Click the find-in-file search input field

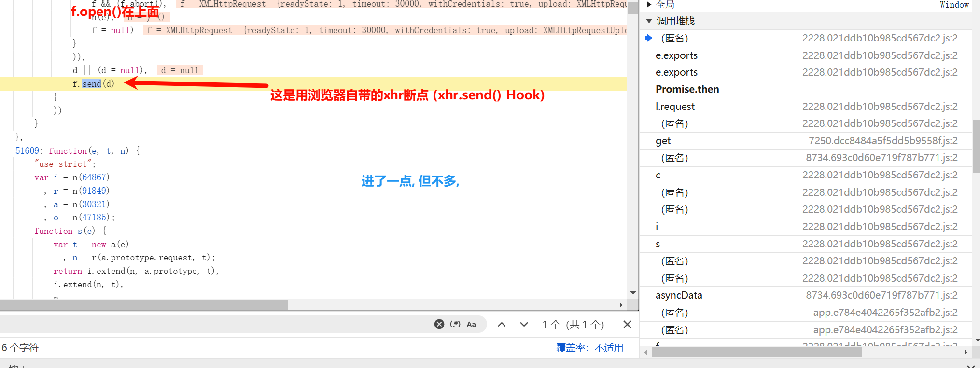pyautogui.click(x=212, y=324)
